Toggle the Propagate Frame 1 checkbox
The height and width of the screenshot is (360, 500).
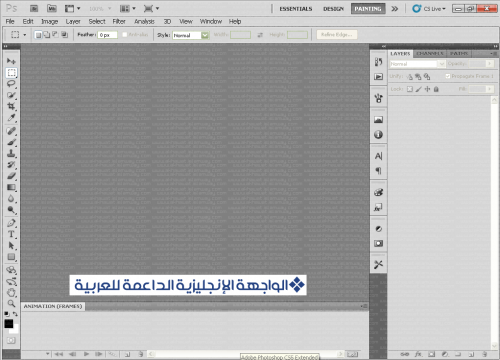(x=448, y=76)
